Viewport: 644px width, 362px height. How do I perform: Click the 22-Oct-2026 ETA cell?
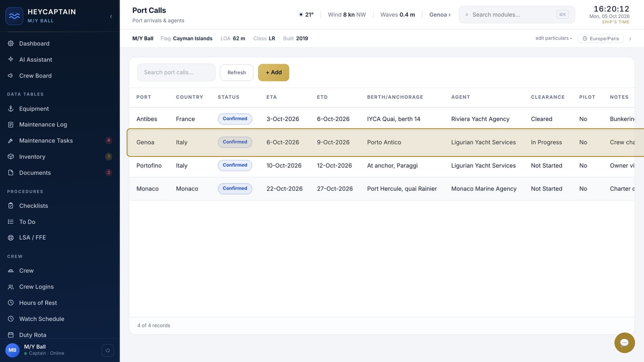(x=285, y=189)
